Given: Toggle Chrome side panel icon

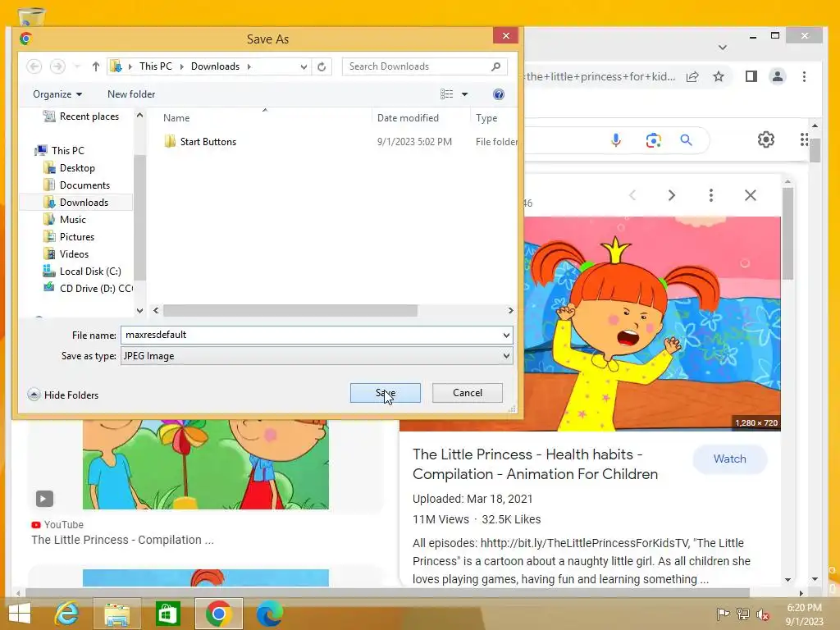Looking at the screenshot, I should (751, 76).
